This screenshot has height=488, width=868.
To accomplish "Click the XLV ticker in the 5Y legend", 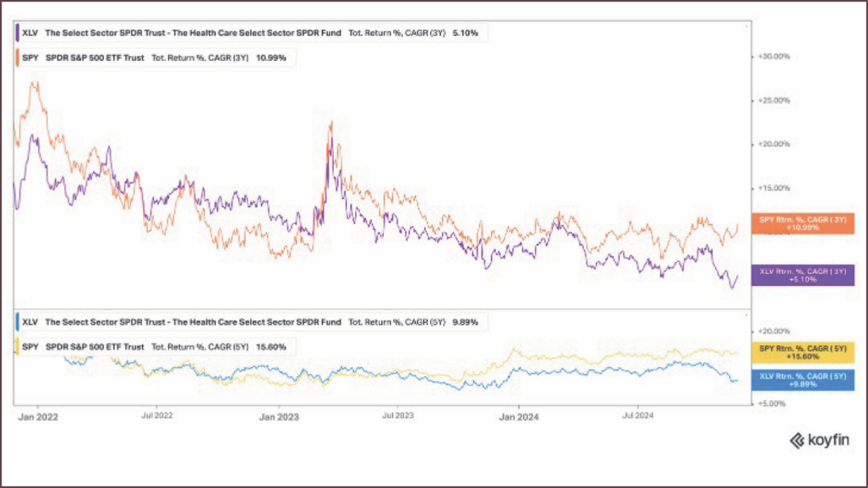I will (30, 322).
